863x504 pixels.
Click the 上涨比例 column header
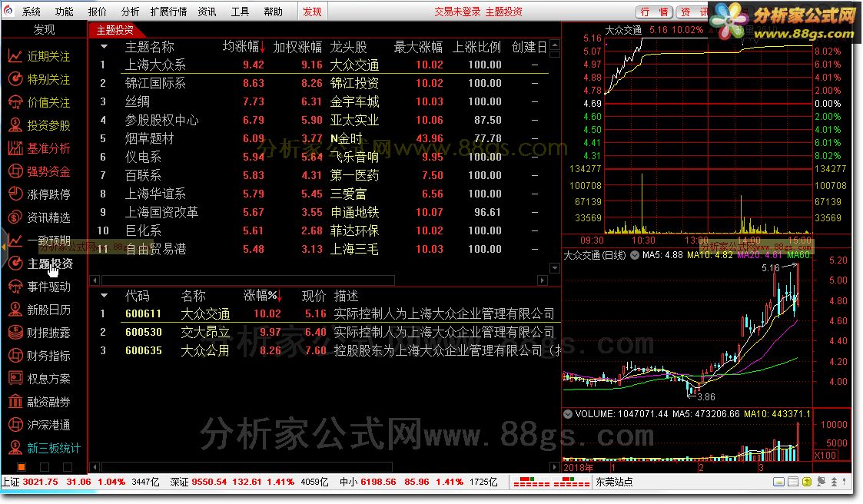point(476,48)
